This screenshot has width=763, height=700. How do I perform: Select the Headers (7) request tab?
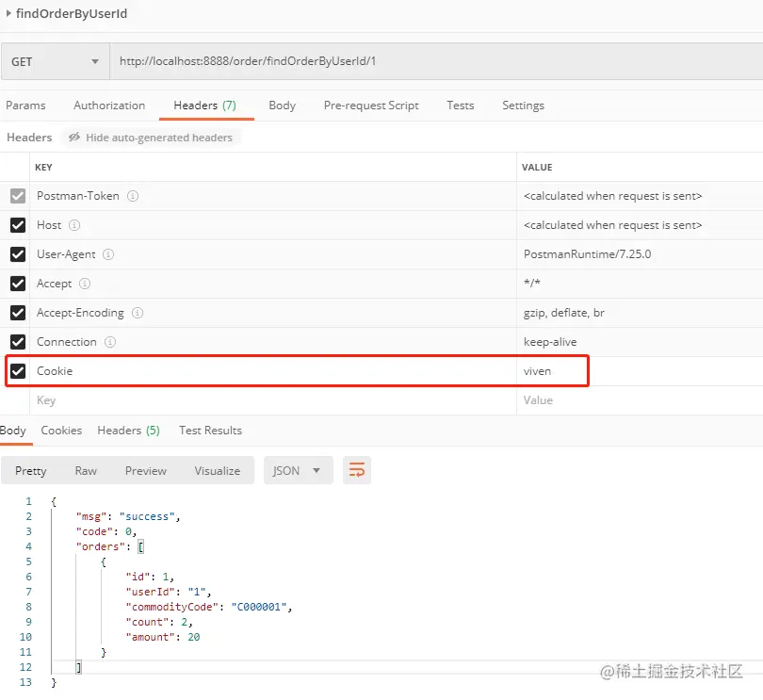tap(204, 106)
